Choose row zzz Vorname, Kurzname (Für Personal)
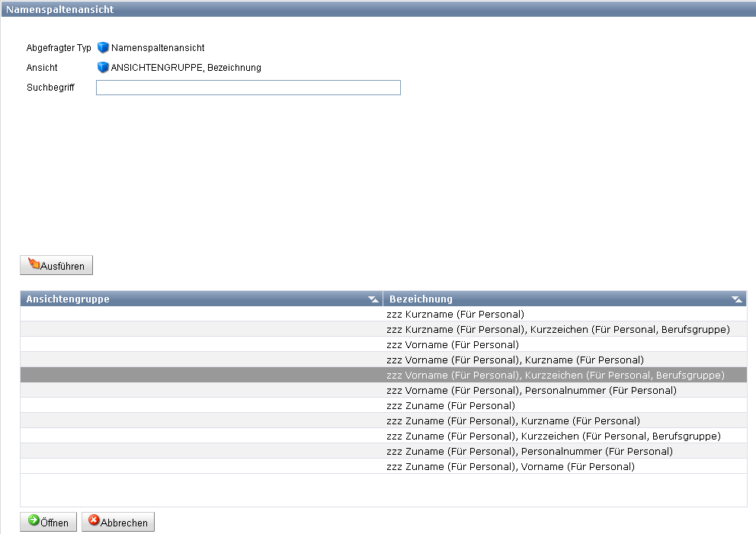The height and width of the screenshot is (534, 756). [515, 360]
